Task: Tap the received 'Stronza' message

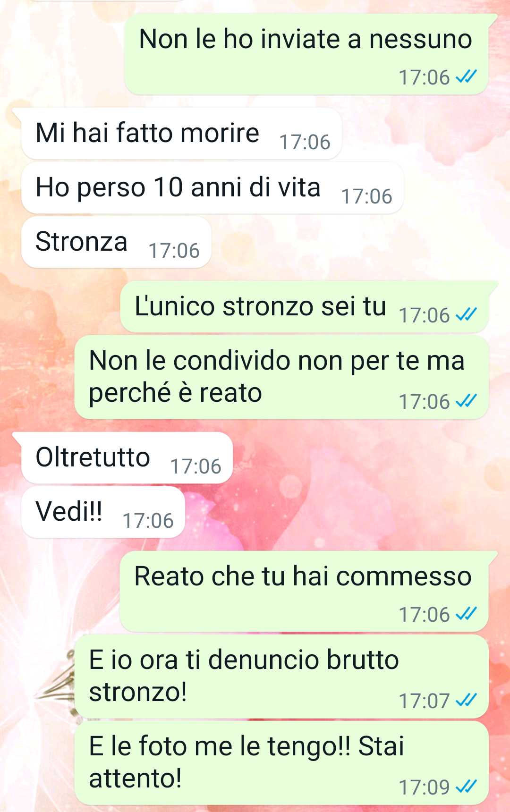Action: click(x=116, y=242)
